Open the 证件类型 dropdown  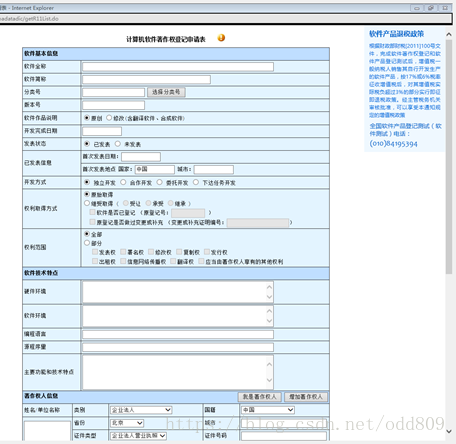[138, 436]
